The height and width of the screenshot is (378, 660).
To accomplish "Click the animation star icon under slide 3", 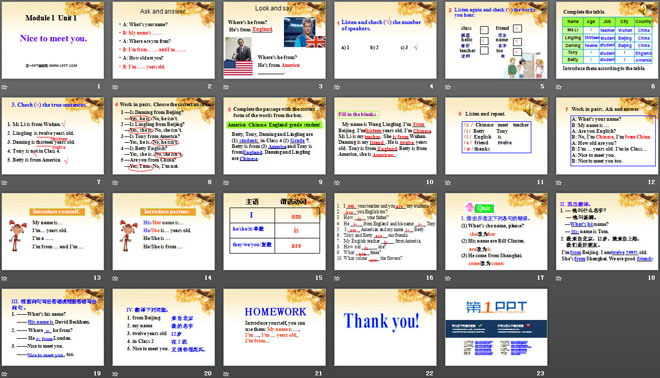I will [226, 87].
